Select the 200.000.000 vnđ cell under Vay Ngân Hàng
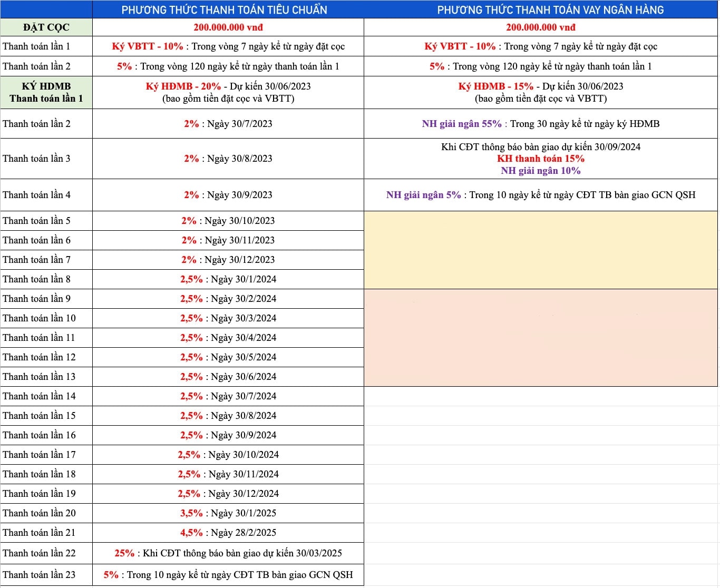Viewport: 720px width, 588px height. click(540, 27)
